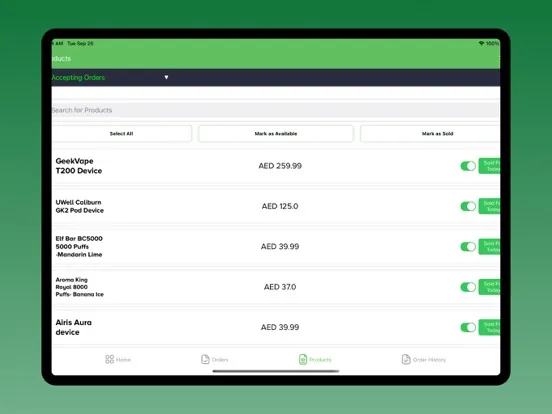The image size is (552, 414).
Task: Mark Elf Bar BC5000 sold for today
Action: [x=489, y=246]
